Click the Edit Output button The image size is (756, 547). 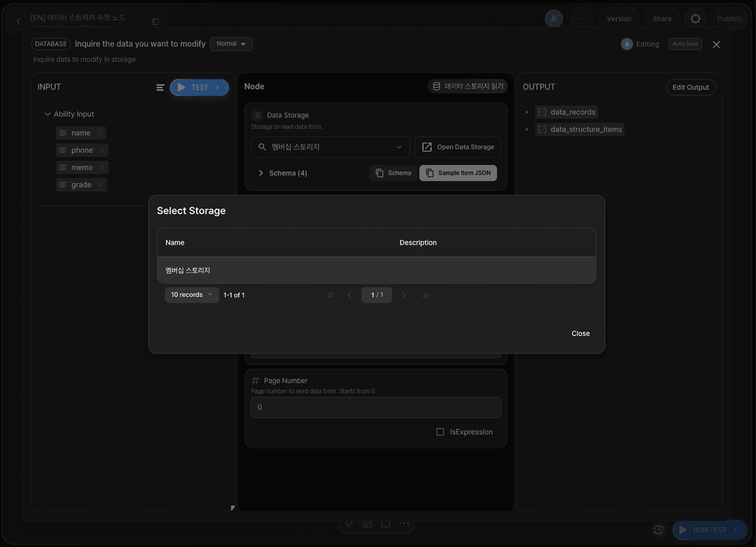click(690, 87)
